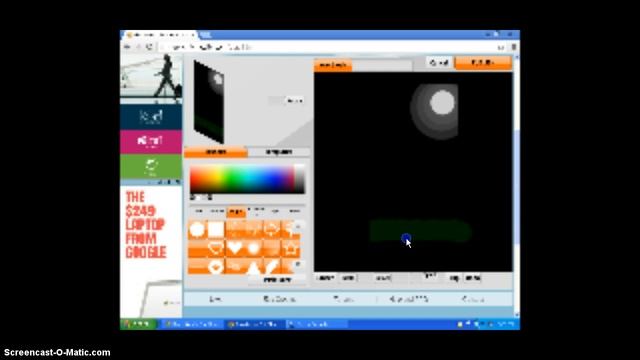Click browser back arrow
This screenshot has width=640, height=360.
click(127, 47)
